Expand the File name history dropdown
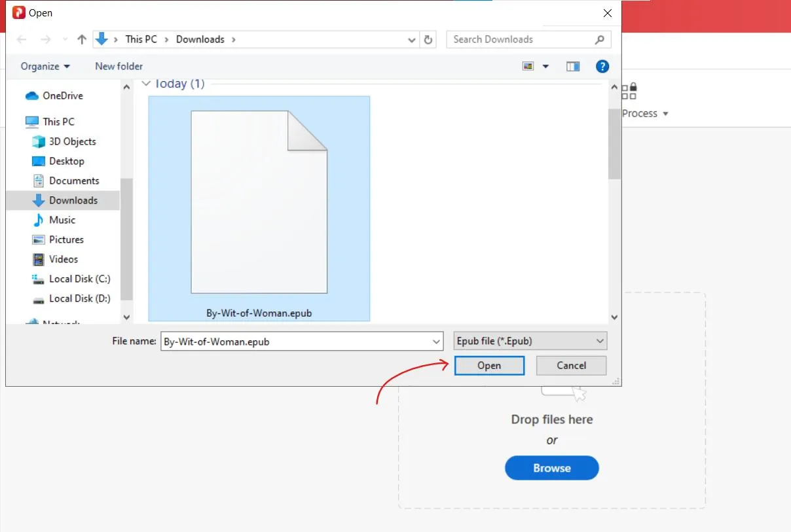The width and height of the screenshot is (791, 532). point(437,342)
